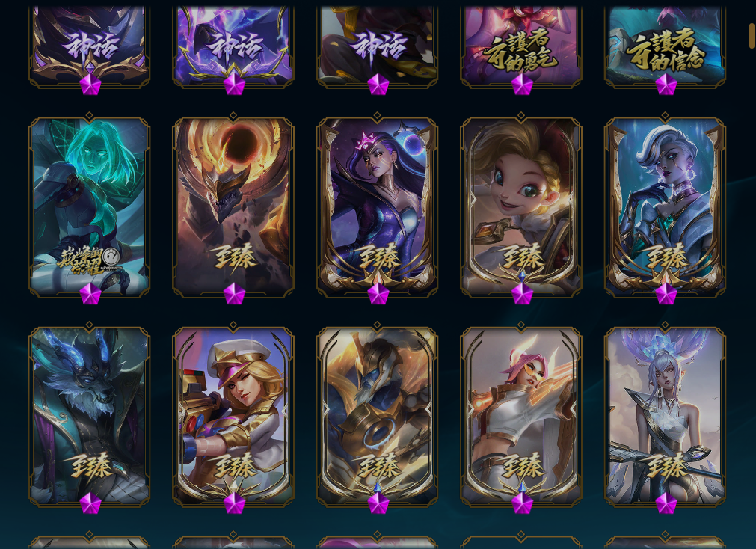This screenshot has width=756, height=549.
Task: Pick the blonde gunner with white cap card
Action: point(233,417)
